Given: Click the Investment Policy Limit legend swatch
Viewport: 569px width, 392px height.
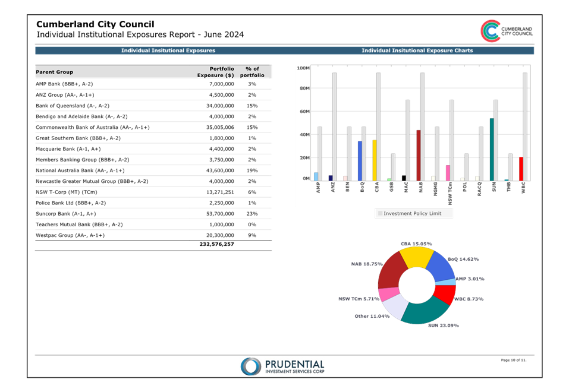Looking at the screenshot, I should tap(381, 214).
